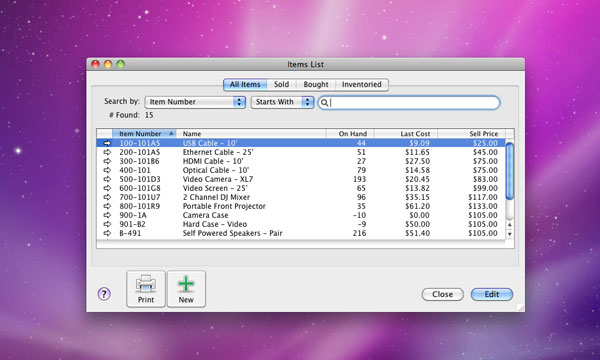Image resolution: width=600 pixels, height=360 pixels.
Task: Click the $61.20 last cost cell
Action: [417, 206]
